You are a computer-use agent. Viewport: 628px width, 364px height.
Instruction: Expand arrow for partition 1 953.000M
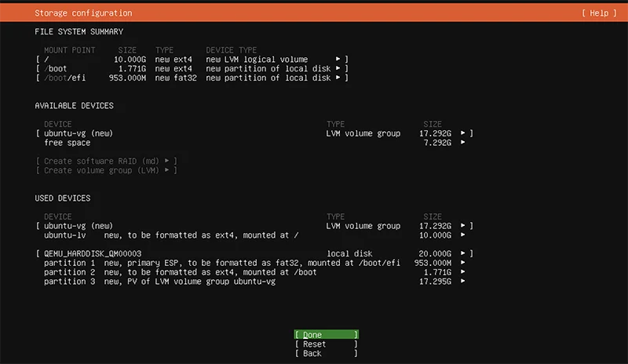(462, 262)
